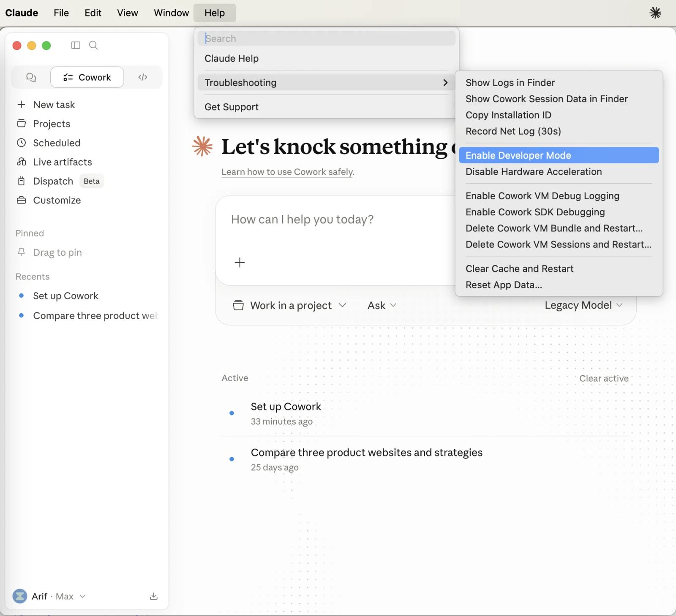Open the Edit menu

93,13
